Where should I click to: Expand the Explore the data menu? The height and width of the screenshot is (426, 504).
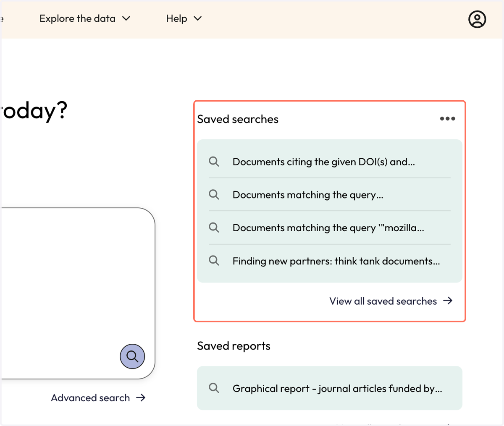pos(85,18)
